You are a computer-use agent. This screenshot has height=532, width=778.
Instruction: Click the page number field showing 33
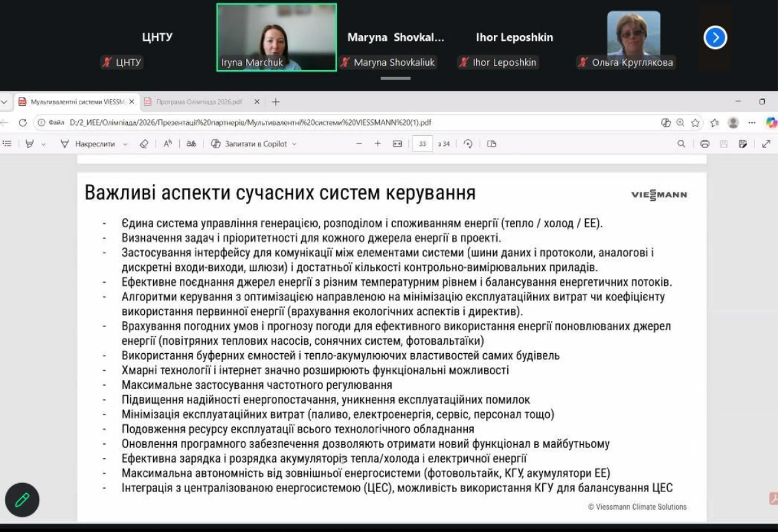(422, 144)
